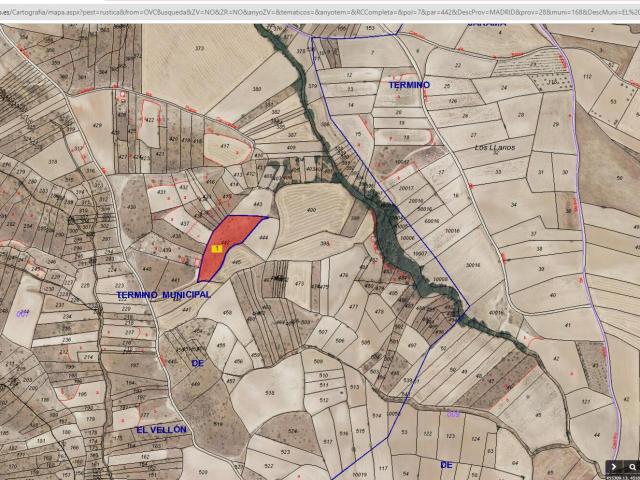640x480 pixels.
Task: Click the blue 'TERMINO' label near the top
Action: [x=409, y=85]
